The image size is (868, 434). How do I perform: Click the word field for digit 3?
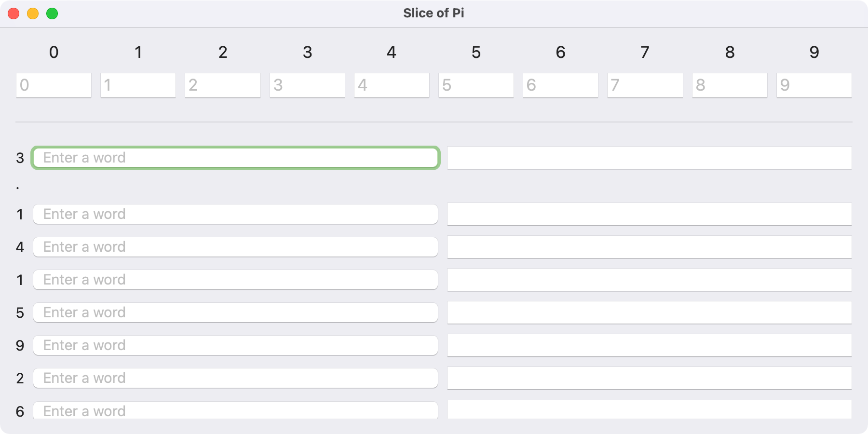pyautogui.click(x=235, y=158)
